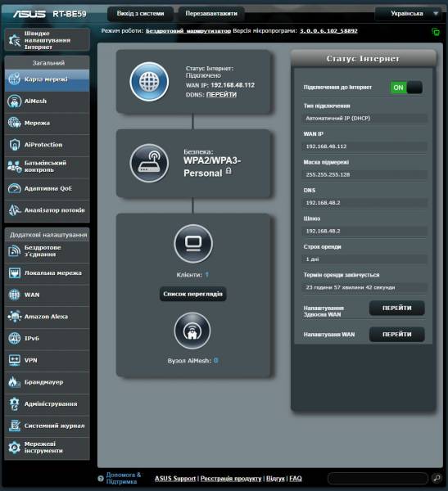The width and height of the screenshot is (448, 491).
Task: Follow the DDNS ПЕРЕЙТИ link
Action: click(221, 95)
